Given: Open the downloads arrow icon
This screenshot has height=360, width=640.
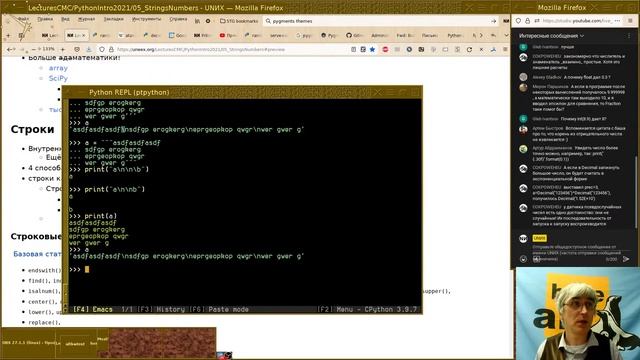Looking at the screenshot, I should [89, 49].
